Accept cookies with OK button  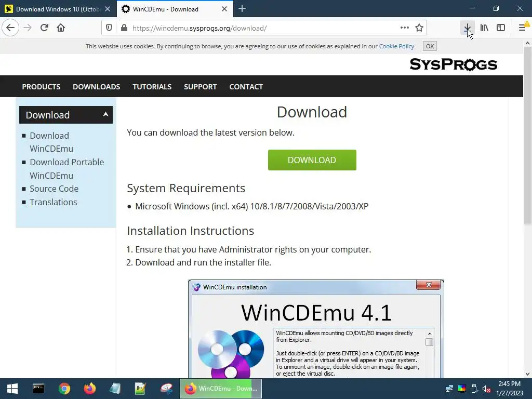tap(430, 46)
